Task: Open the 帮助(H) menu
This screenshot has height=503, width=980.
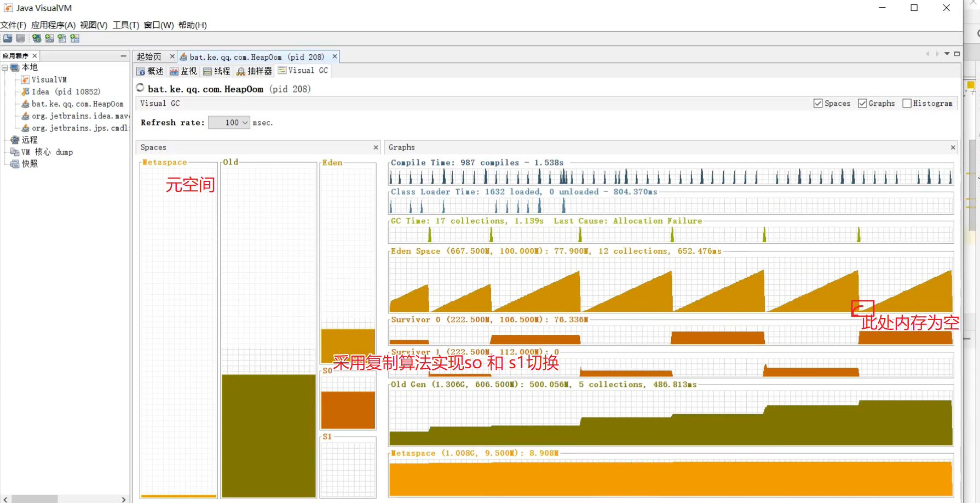Action: pos(192,25)
